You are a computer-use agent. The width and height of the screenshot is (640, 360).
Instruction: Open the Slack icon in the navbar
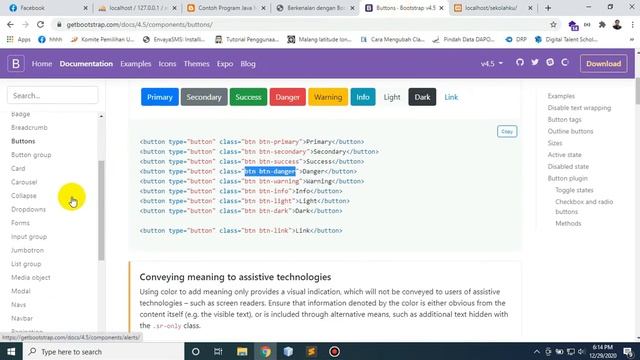pyautogui.click(x=550, y=62)
